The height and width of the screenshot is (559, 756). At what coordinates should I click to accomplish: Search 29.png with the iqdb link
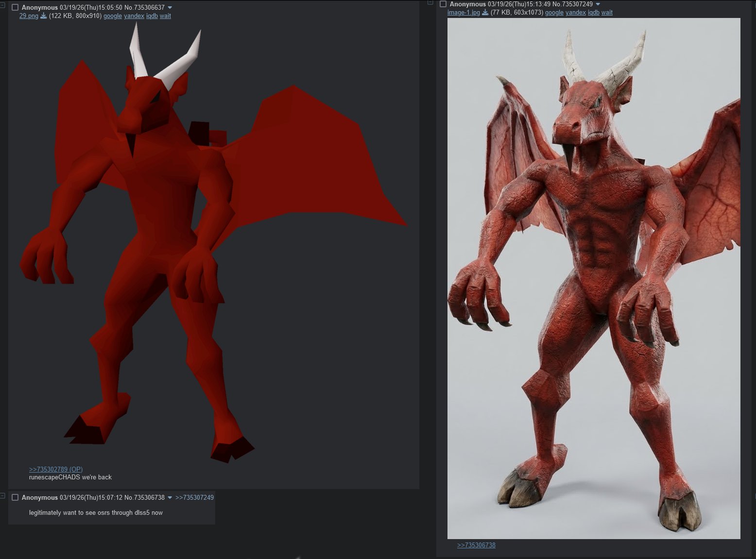click(x=152, y=16)
